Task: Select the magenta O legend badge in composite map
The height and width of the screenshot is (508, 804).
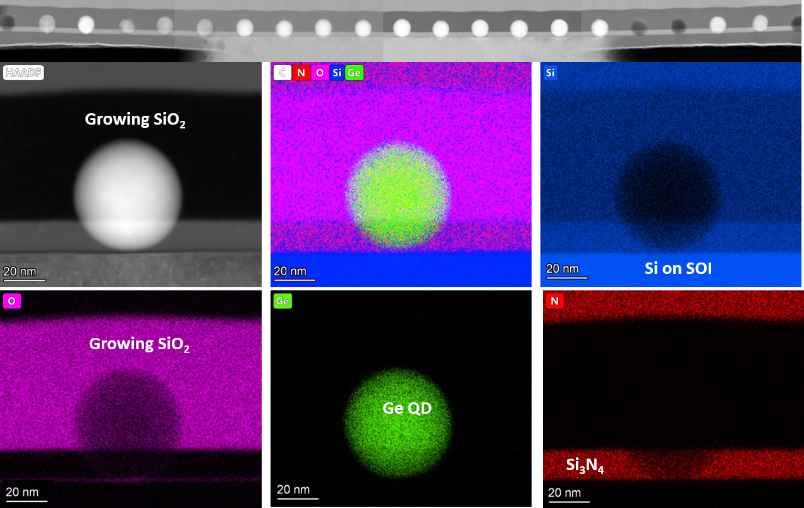Action: [x=319, y=73]
